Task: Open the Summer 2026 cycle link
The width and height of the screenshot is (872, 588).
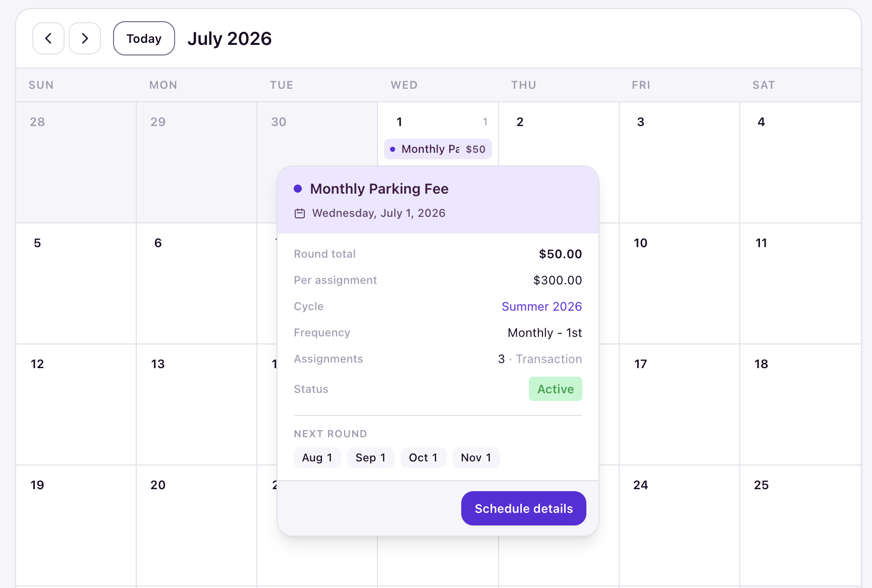Action: 541,307
